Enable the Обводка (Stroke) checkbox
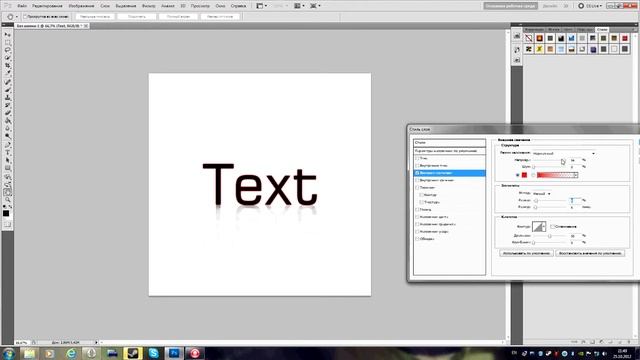 (x=417, y=239)
